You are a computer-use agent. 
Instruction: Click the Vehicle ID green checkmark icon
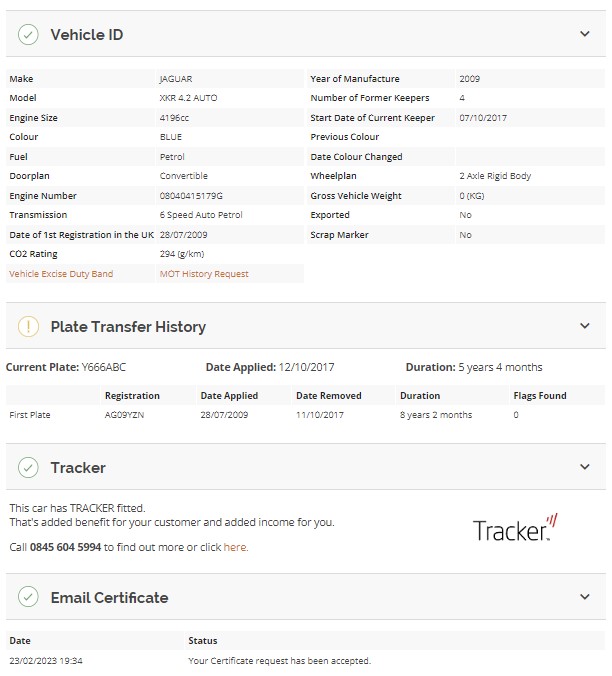(28, 34)
